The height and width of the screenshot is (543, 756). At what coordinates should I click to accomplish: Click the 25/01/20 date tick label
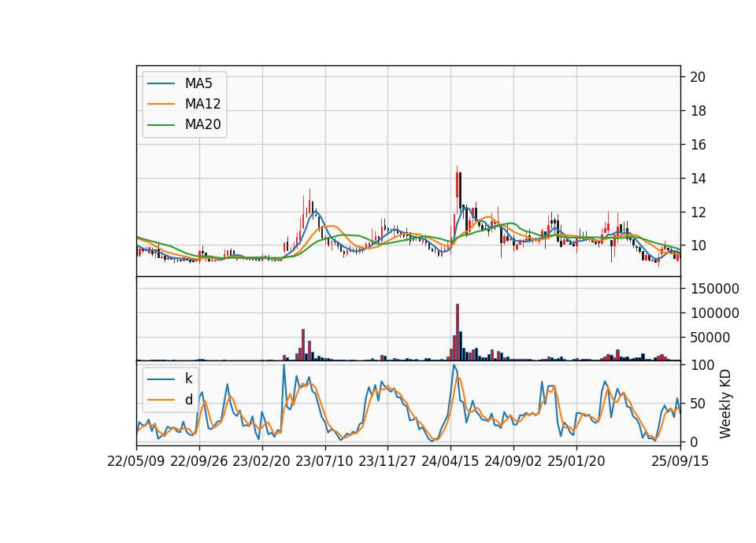click(576, 461)
